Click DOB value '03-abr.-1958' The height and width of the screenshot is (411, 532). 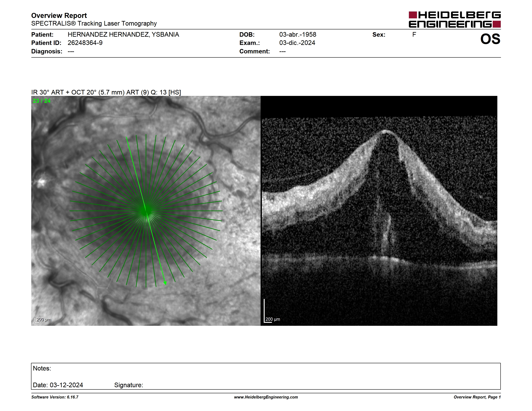tap(298, 35)
